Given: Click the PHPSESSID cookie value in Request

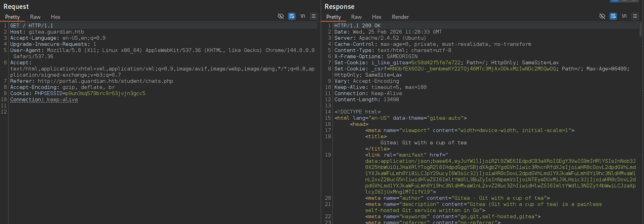Looking at the screenshot, I should [105, 93].
